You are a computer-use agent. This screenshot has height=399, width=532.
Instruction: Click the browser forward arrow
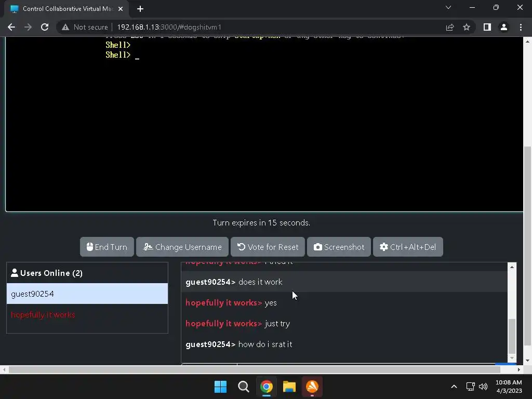click(28, 27)
